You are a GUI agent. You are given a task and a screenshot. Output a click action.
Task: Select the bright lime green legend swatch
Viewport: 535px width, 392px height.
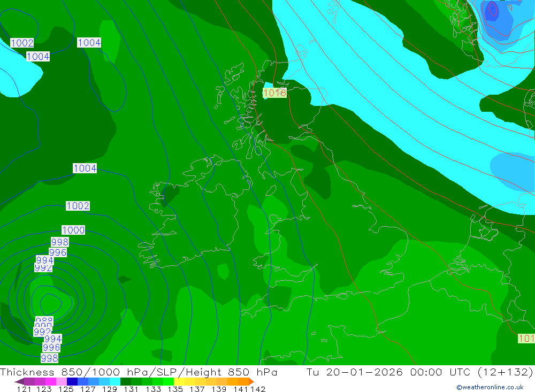(x=169, y=381)
